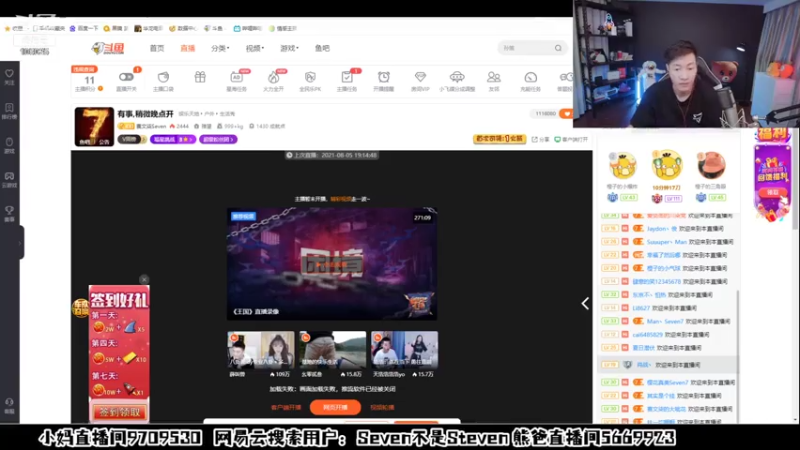Click the 开播提醒 alarm clock icon
Viewport: 800px width, 450px height.
tap(384, 77)
